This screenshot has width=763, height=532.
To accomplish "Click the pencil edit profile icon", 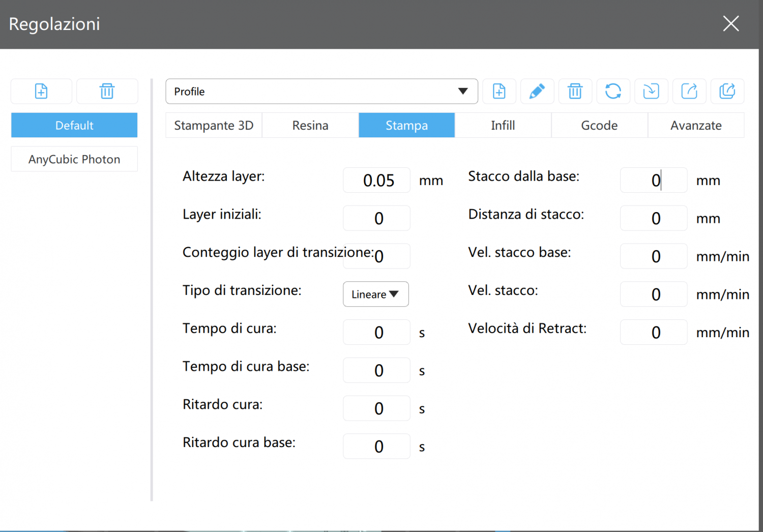I will (537, 92).
